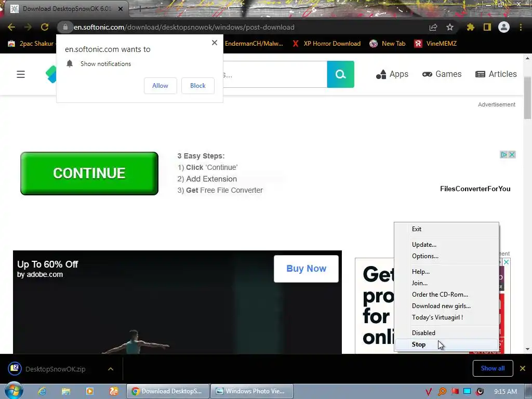Show the clock reading 9:15 AM
This screenshot has width=532, height=399.
(506, 392)
